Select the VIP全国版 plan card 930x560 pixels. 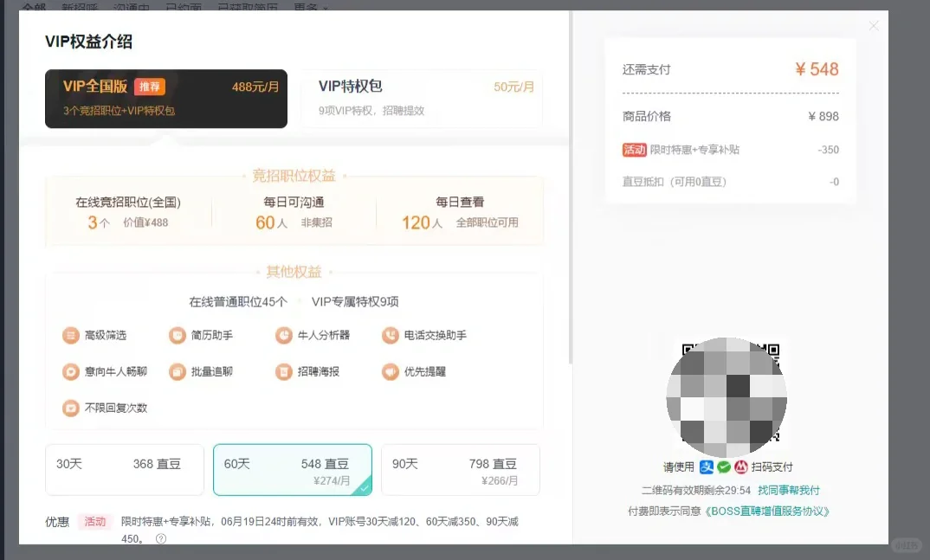tap(166, 99)
